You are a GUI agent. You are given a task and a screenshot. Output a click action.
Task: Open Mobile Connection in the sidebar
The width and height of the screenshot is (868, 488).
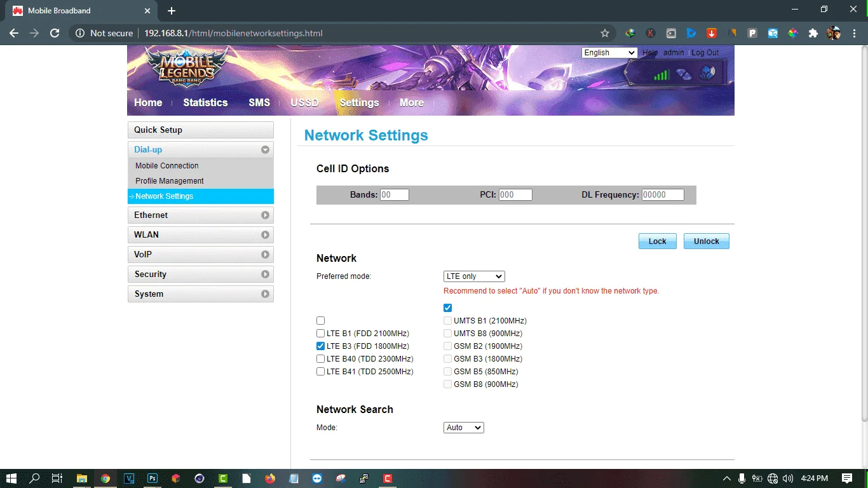(x=167, y=166)
